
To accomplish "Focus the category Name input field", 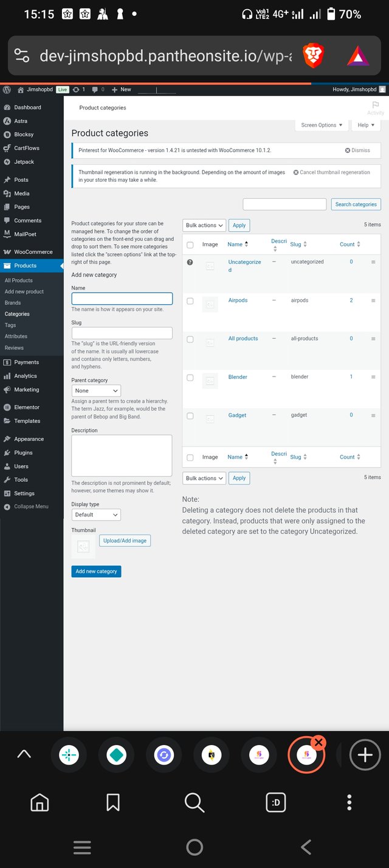I will click(x=122, y=299).
